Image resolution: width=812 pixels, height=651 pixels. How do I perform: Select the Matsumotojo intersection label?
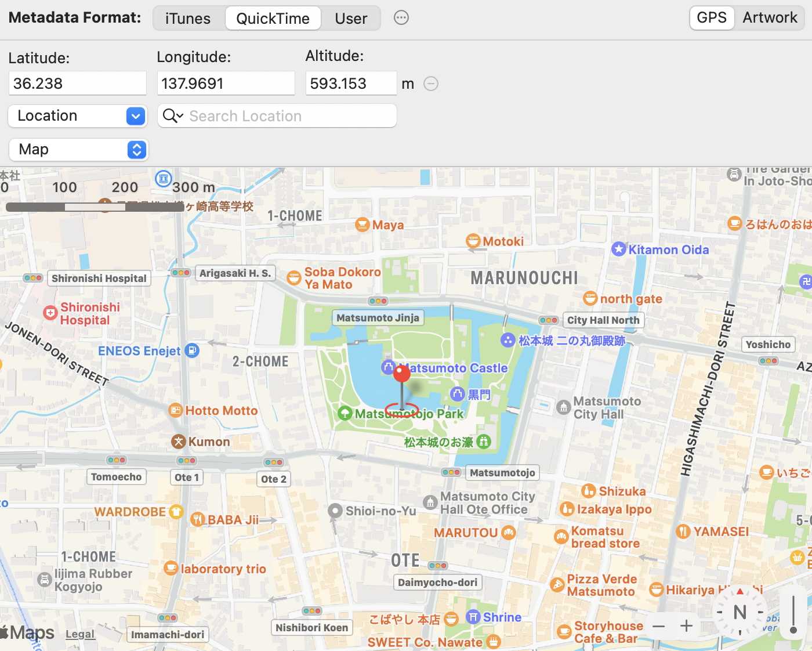click(502, 472)
